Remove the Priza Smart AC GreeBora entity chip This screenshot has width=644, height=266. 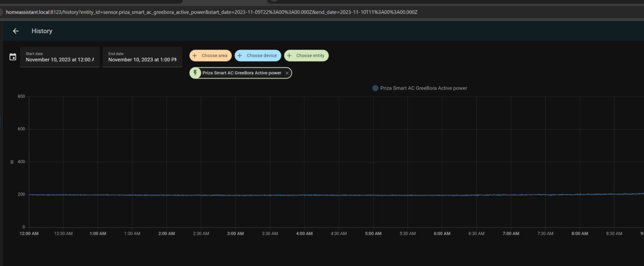(287, 73)
